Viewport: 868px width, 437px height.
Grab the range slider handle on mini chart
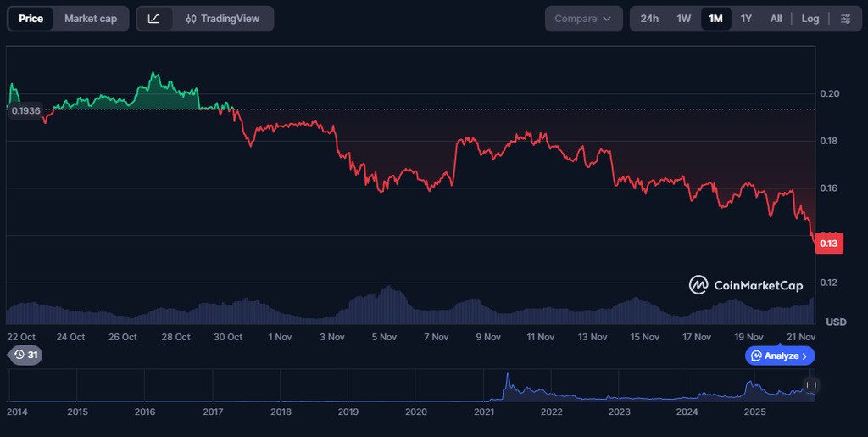pos(810,385)
